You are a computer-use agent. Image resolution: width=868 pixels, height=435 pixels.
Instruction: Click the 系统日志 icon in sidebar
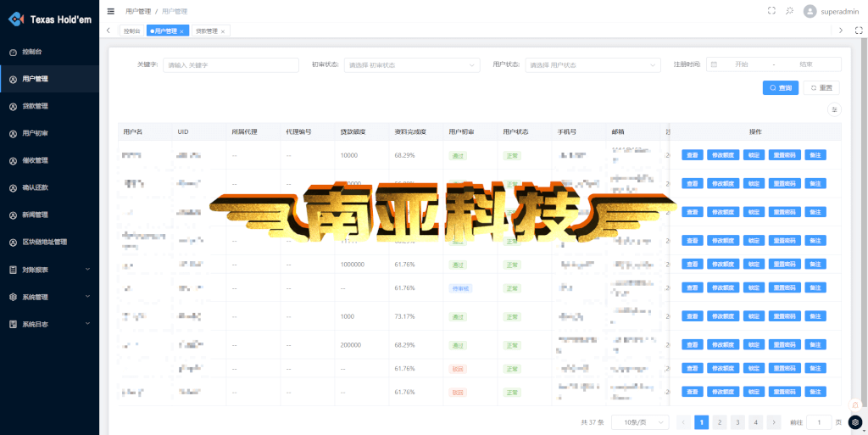[14, 324]
